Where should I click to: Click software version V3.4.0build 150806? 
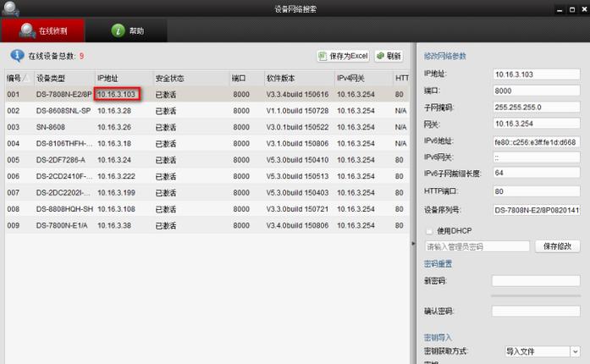[297, 225]
